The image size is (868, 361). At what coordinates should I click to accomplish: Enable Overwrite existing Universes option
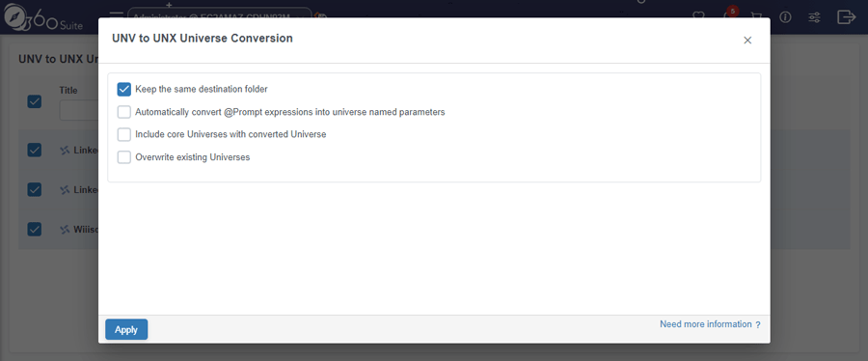click(124, 157)
